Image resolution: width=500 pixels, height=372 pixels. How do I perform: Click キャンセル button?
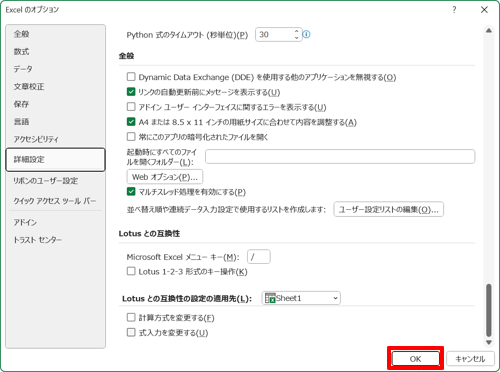click(470, 359)
